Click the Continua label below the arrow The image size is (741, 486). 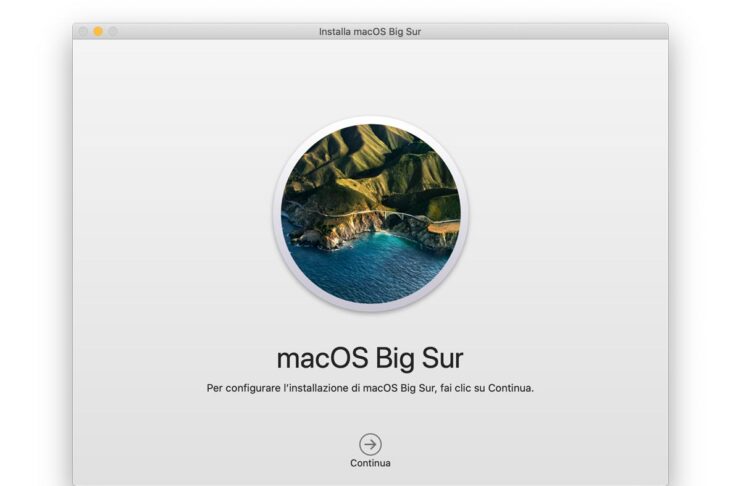370,463
